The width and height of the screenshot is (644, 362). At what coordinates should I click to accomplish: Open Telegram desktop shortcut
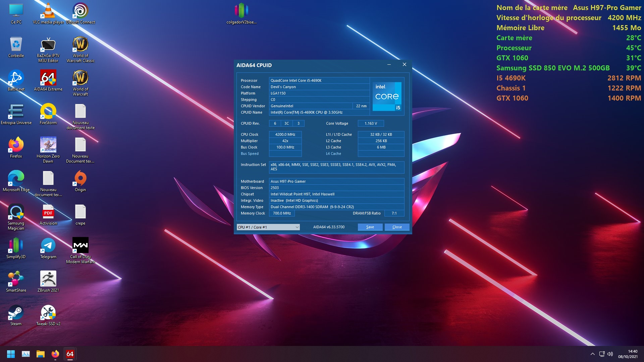coord(48,248)
